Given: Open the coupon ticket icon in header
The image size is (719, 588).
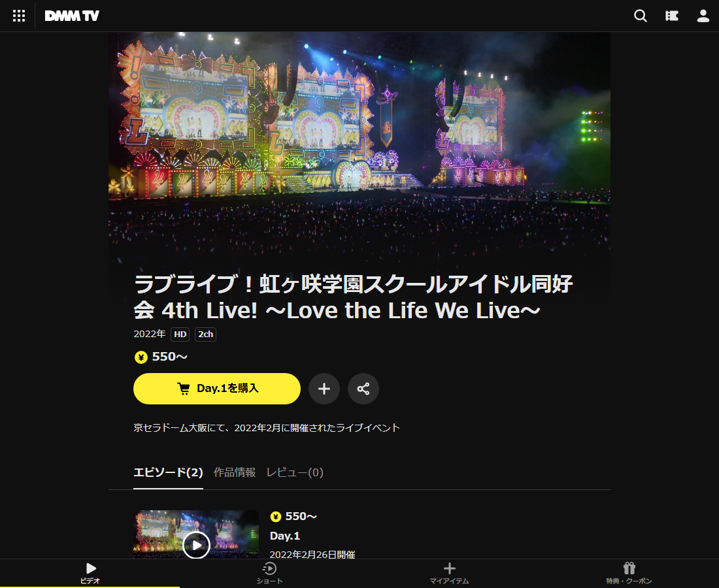Looking at the screenshot, I should click(672, 16).
